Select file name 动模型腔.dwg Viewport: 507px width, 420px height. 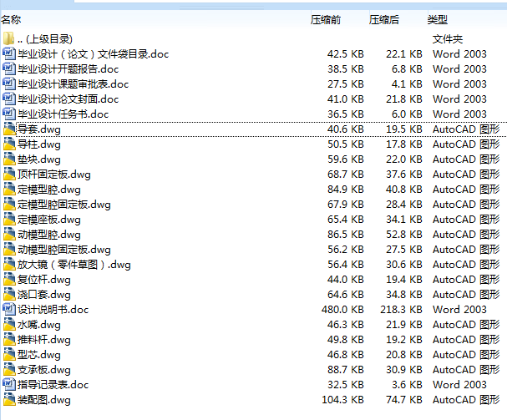coord(49,235)
